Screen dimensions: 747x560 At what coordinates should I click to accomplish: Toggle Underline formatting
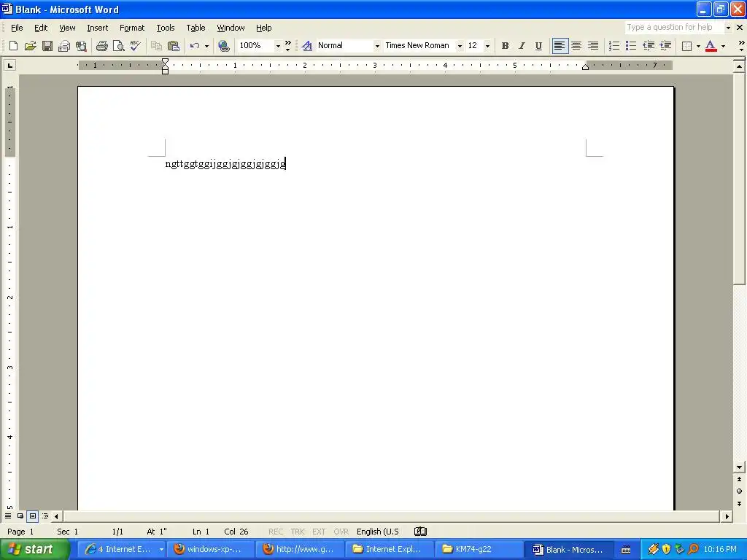538,46
